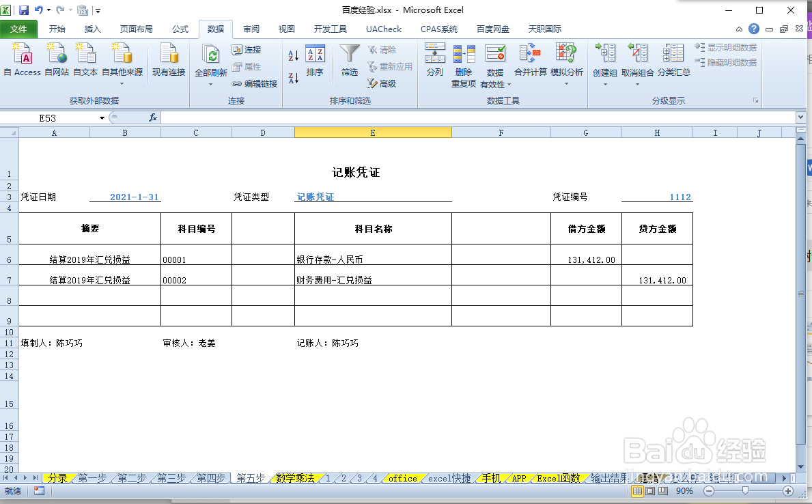
Task: Open the 排序 sort dialog
Action: 314,61
